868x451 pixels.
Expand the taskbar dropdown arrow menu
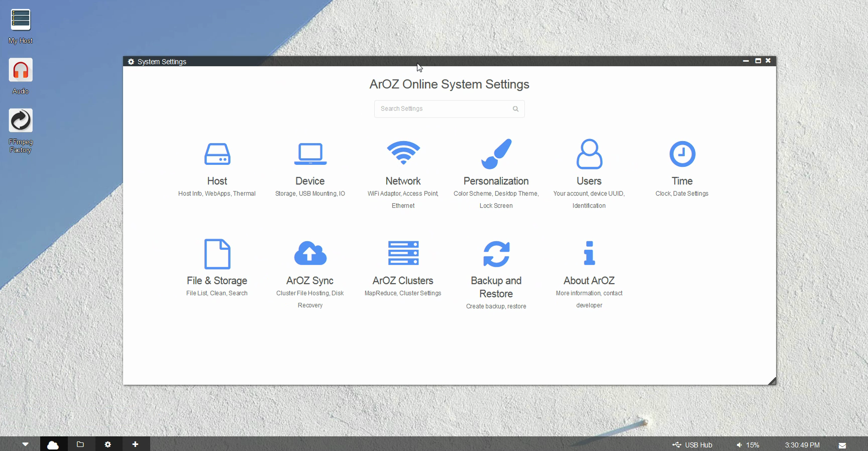(x=25, y=444)
